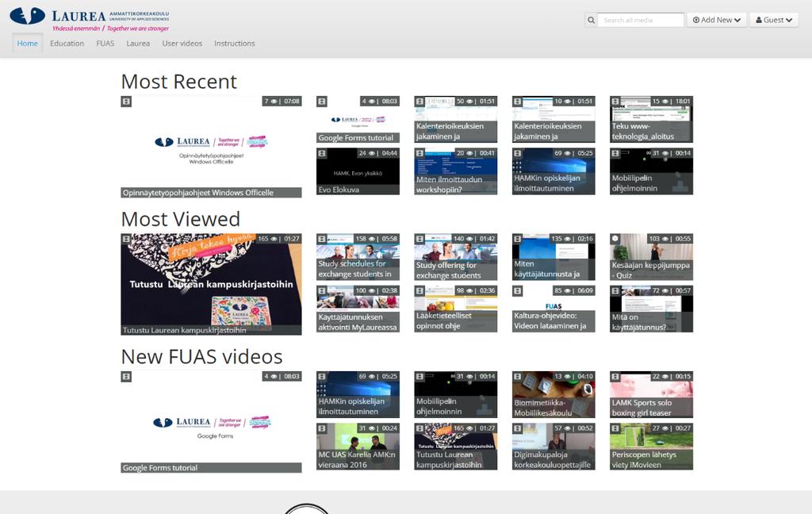Click the media icon on the Miten ilmoittaudun workshopiin video

click(x=420, y=153)
